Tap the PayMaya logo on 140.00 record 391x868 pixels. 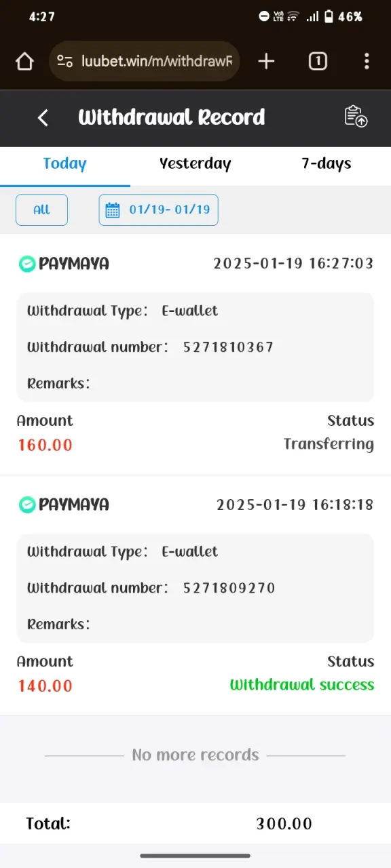point(64,505)
